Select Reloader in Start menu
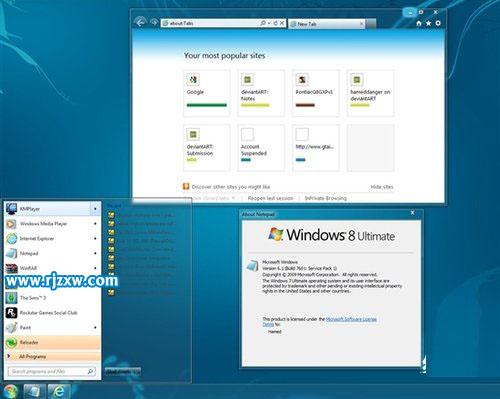The image size is (500, 399). coord(53,342)
